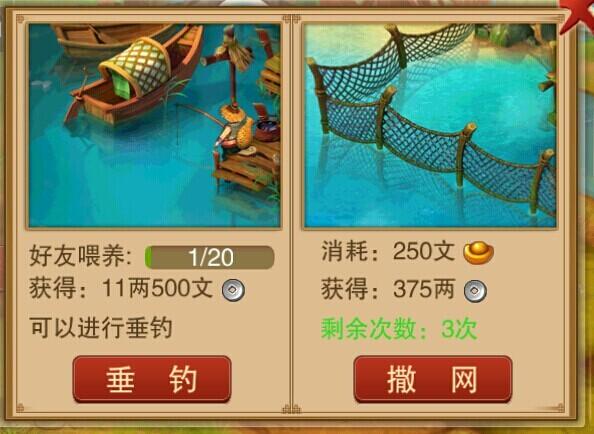Click the silver coin icon beside 375两

(x=475, y=291)
